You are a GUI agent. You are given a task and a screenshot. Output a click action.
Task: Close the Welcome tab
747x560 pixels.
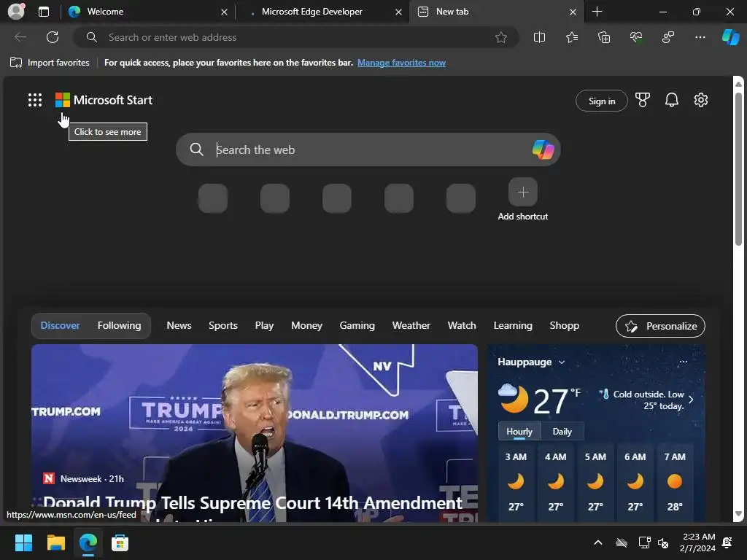(x=224, y=12)
